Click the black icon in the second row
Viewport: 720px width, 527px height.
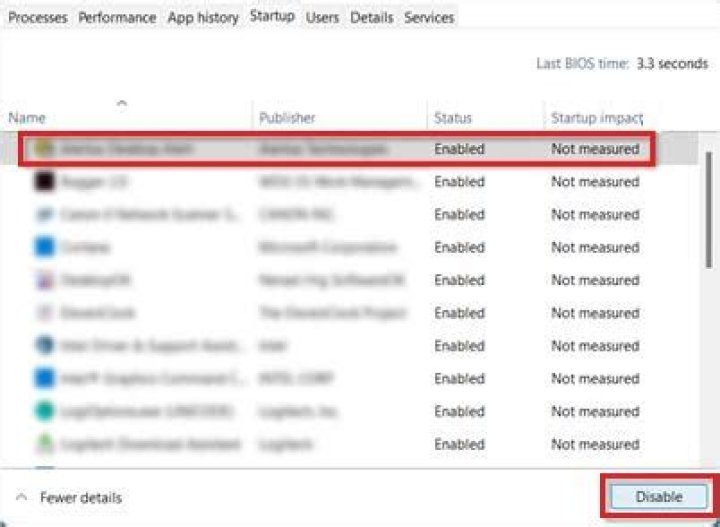(43, 182)
